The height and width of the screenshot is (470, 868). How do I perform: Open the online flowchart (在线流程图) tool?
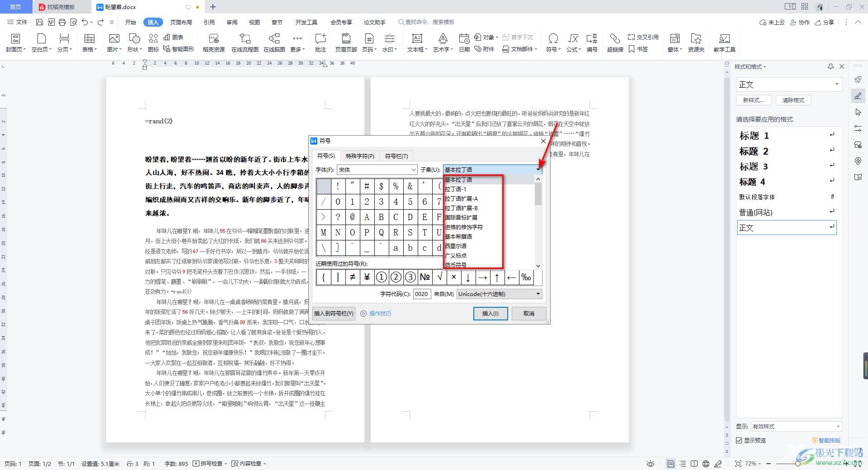tap(245, 43)
